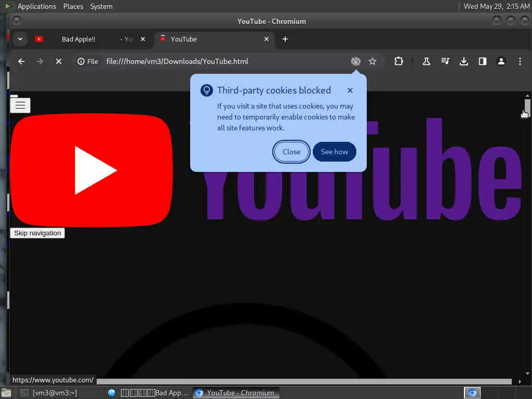Open the Applications menu
Viewport: 532px width, 399px height.
[37, 6]
